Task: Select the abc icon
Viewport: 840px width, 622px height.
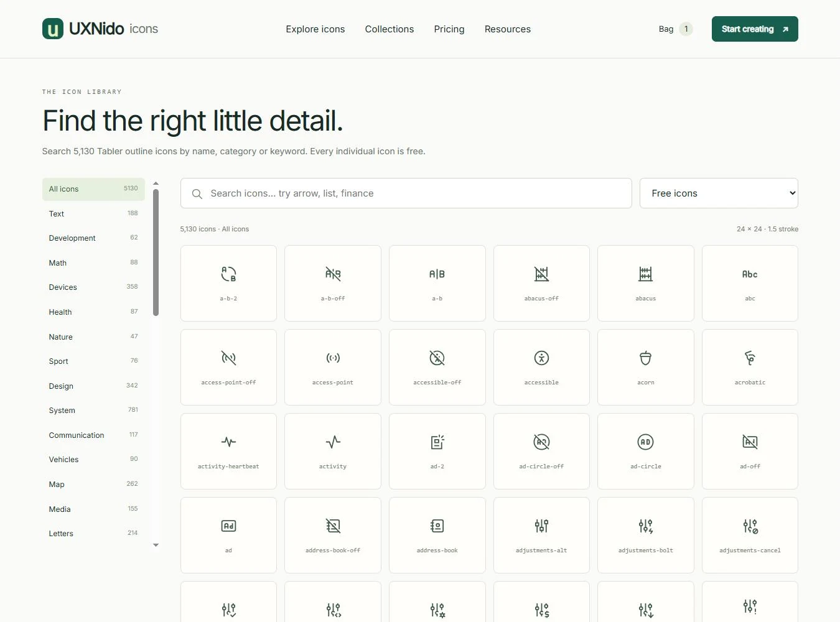Action: point(750,283)
